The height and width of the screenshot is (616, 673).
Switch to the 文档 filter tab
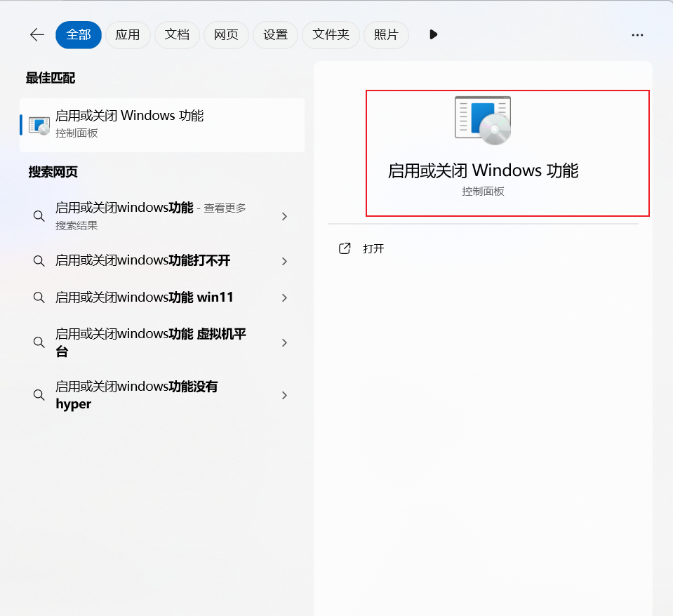click(x=178, y=35)
